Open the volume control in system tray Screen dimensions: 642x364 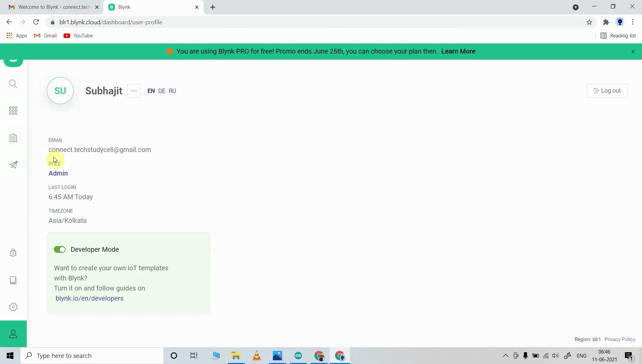tap(556, 356)
